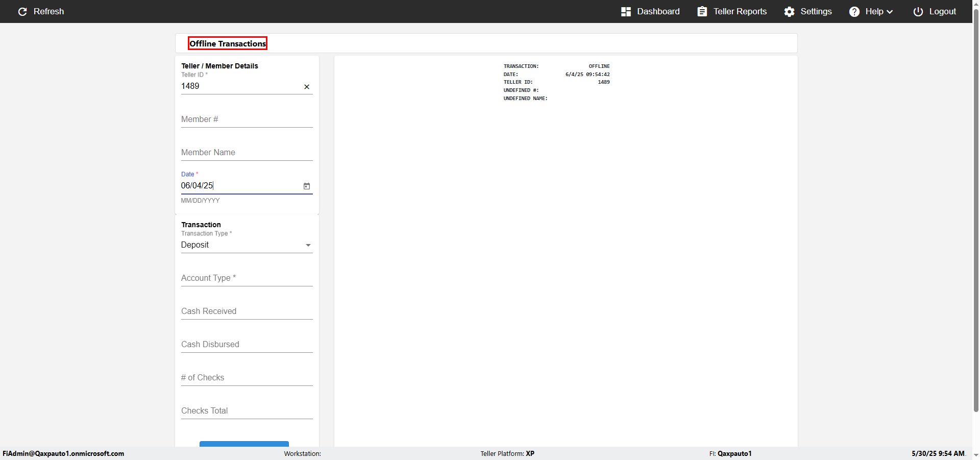Click the Dashboard grid icon

click(626, 11)
